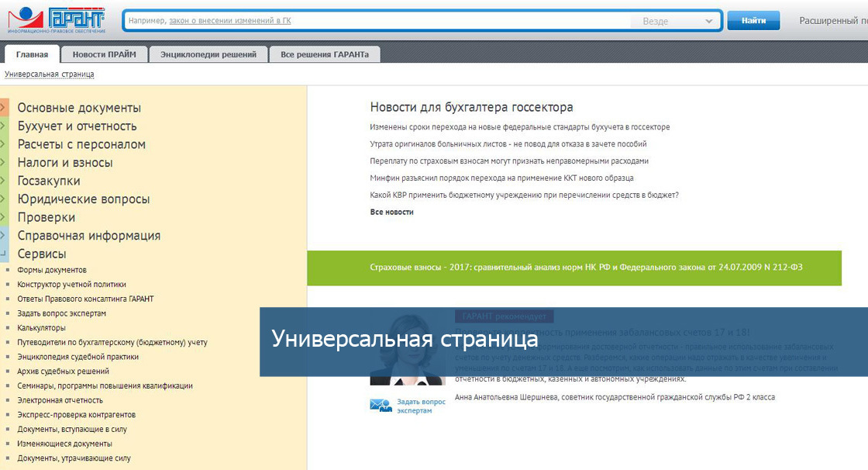Select the Сервисы menu section
Image resolution: width=868 pixels, height=470 pixels.
tap(42, 254)
